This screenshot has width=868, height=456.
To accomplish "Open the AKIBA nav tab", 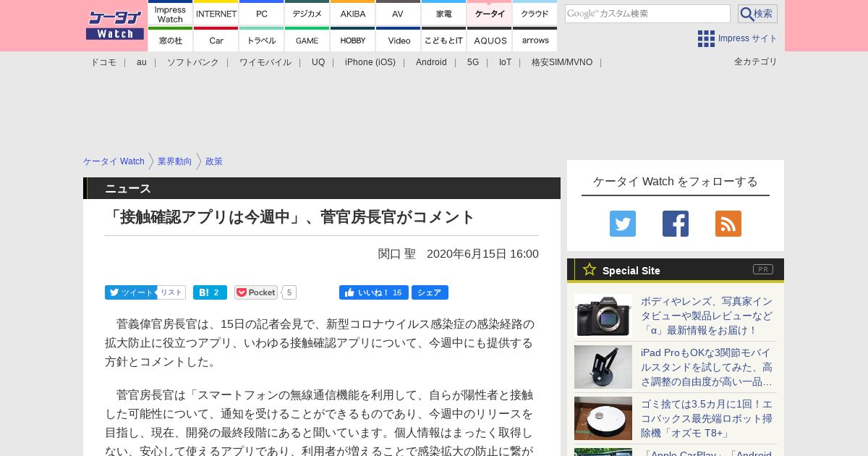I will 353,13.
